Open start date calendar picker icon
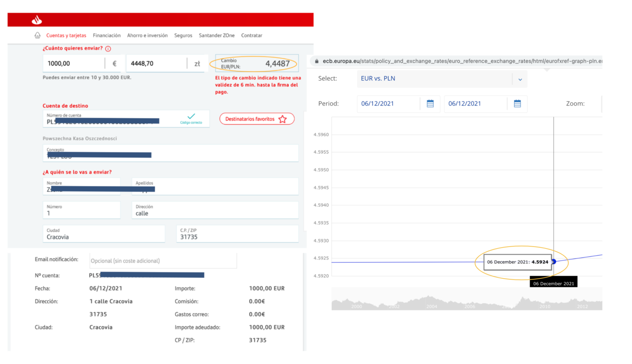 pos(430,104)
